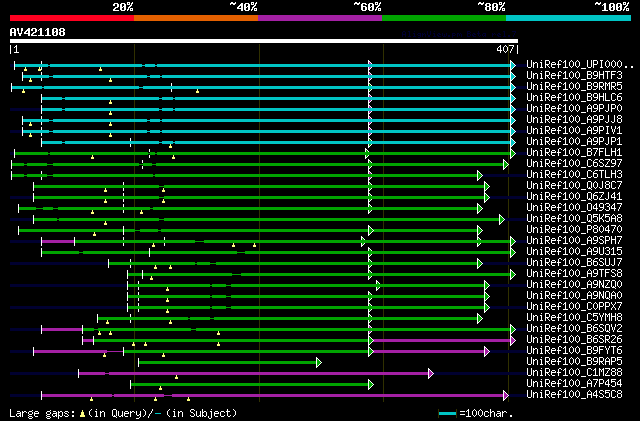The width and height of the screenshot is (640, 421).
Task: Select the UniRef100_C1MZ88 label
Action: [x=574, y=373]
